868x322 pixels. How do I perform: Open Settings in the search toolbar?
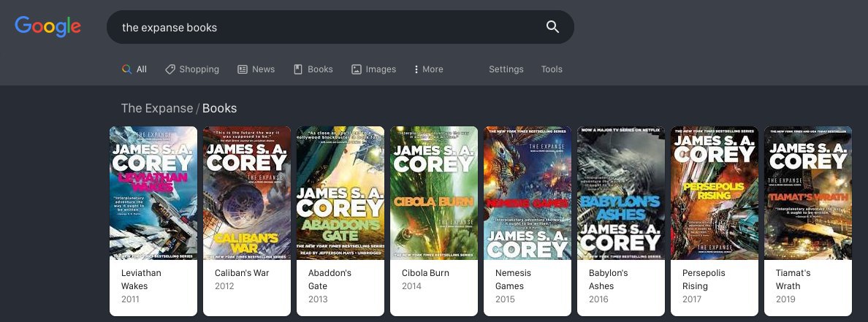pyautogui.click(x=506, y=69)
